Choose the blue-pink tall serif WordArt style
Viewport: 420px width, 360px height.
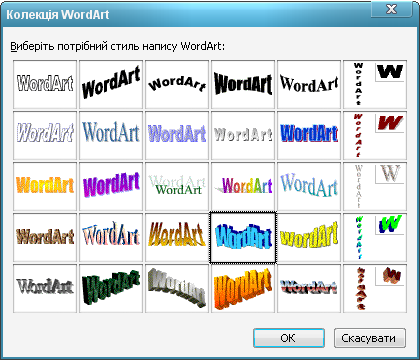111,237
